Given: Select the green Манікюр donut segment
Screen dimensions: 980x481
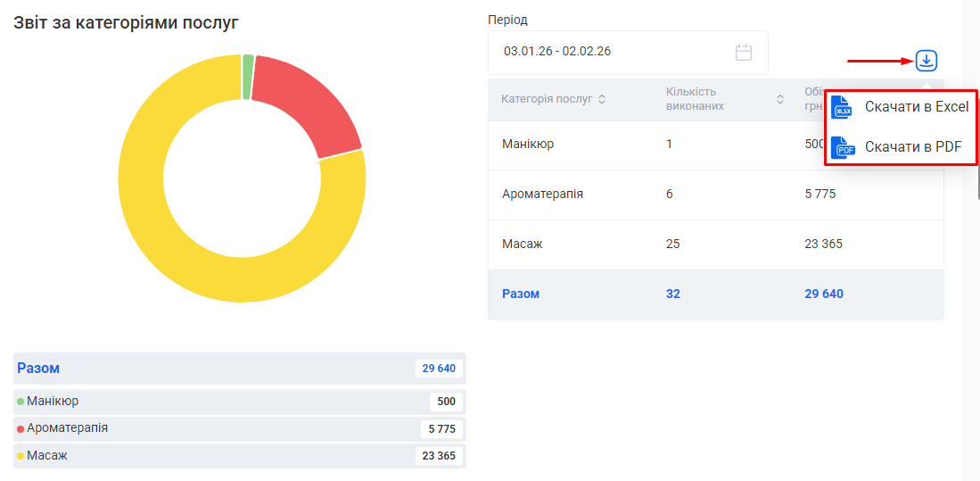Looking at the screenshot, I should [248, 77].
